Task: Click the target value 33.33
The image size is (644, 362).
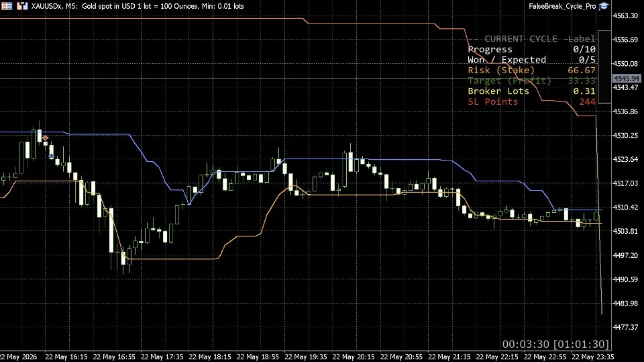Action: coord(582,81)
